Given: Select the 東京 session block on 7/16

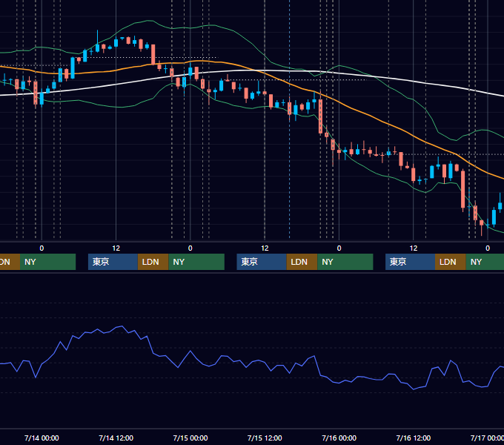Looking at the screenshot, I should tap(410, 262).
